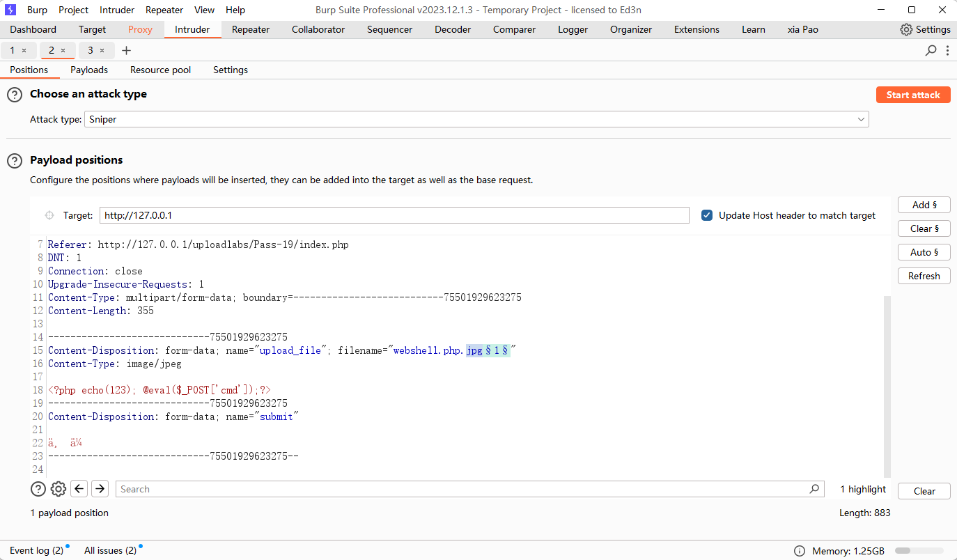
Task: Click the webshell.php filename text
Action: point(428,350)
